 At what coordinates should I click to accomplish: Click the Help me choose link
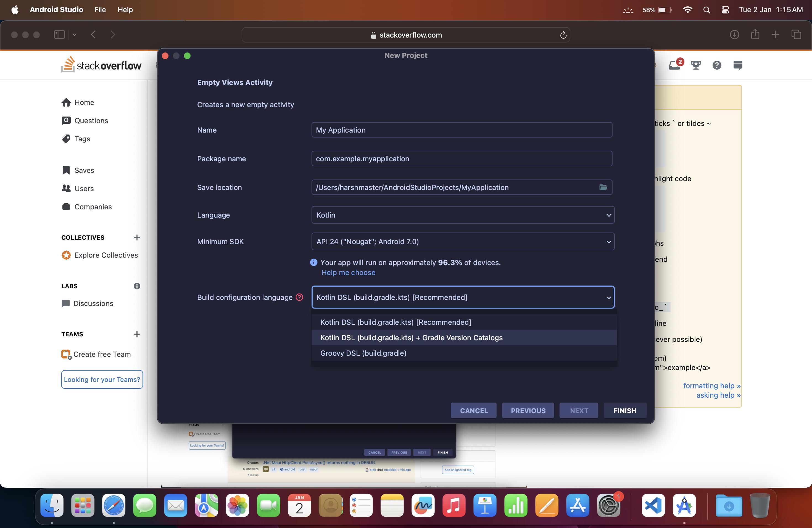[x=348, y=273]
